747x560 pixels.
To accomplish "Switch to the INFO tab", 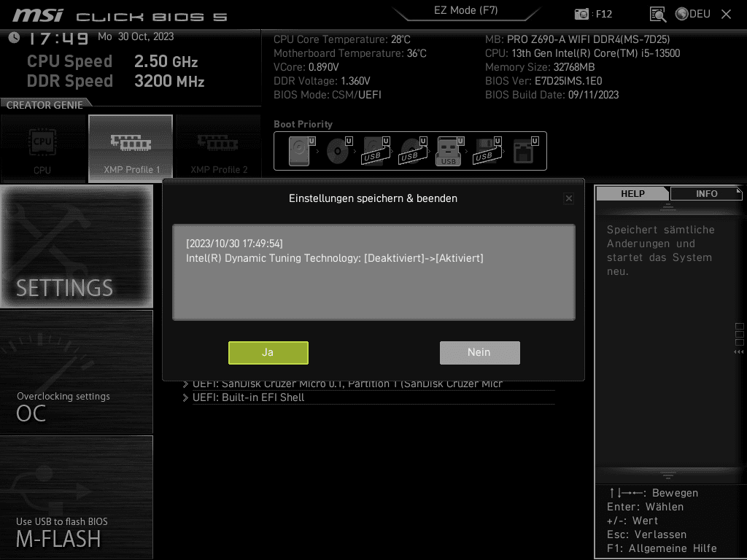I will pyautogui.click(x=706, y=194).
